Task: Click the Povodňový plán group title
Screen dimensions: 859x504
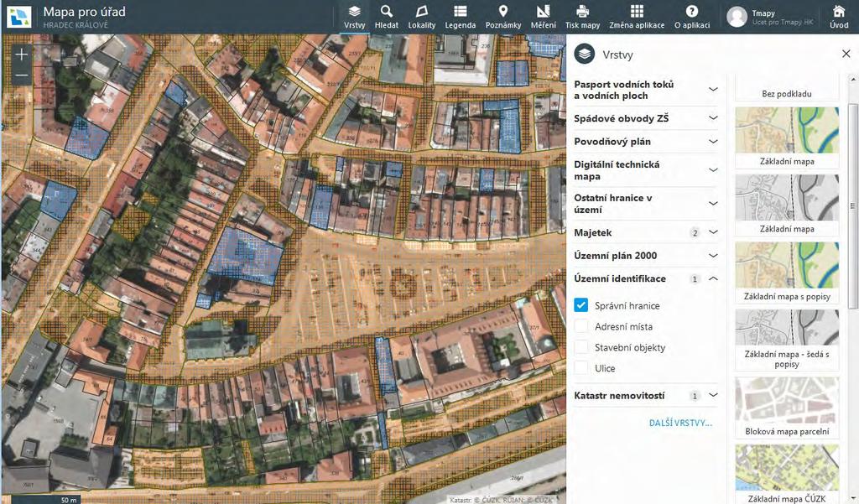Action: click(x=612, y=142)
